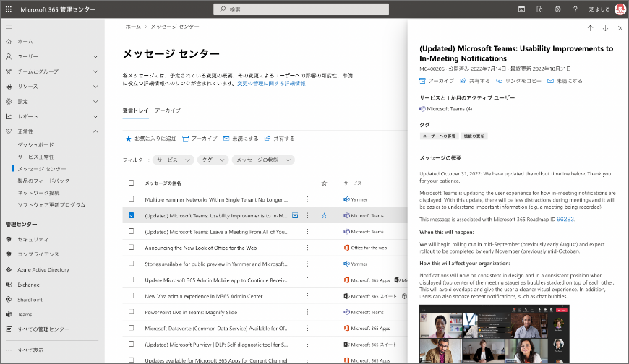Click the archive icon in selected message row
This screenshot has width=629, height=364.
coord(295,216)
